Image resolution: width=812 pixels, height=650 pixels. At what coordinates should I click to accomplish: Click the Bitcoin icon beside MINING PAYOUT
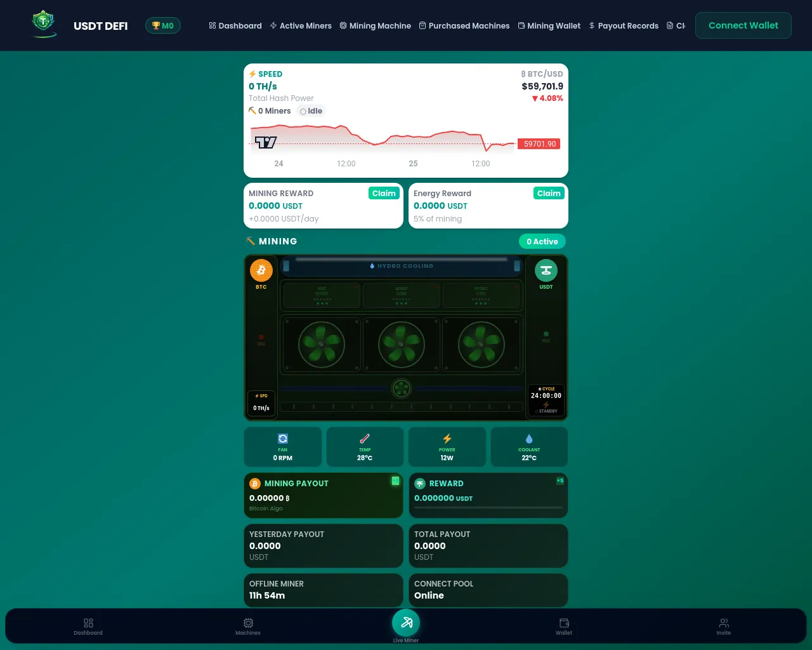(255, 484)
